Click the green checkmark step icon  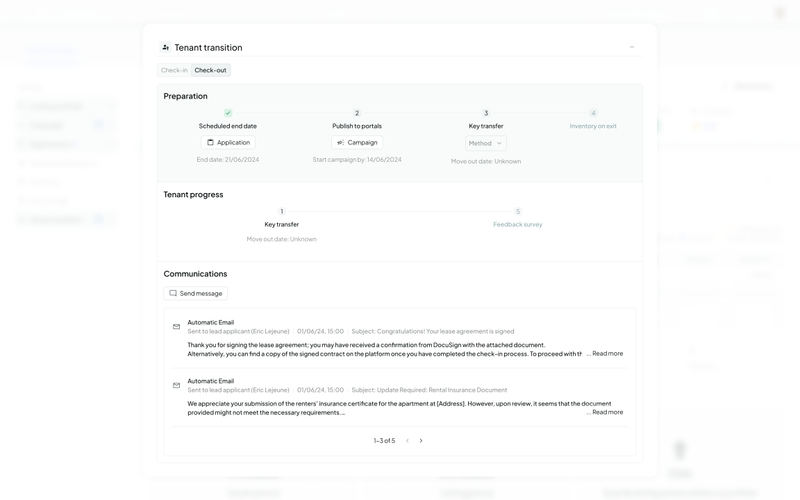pyautogui.click(x=228, y=113)
